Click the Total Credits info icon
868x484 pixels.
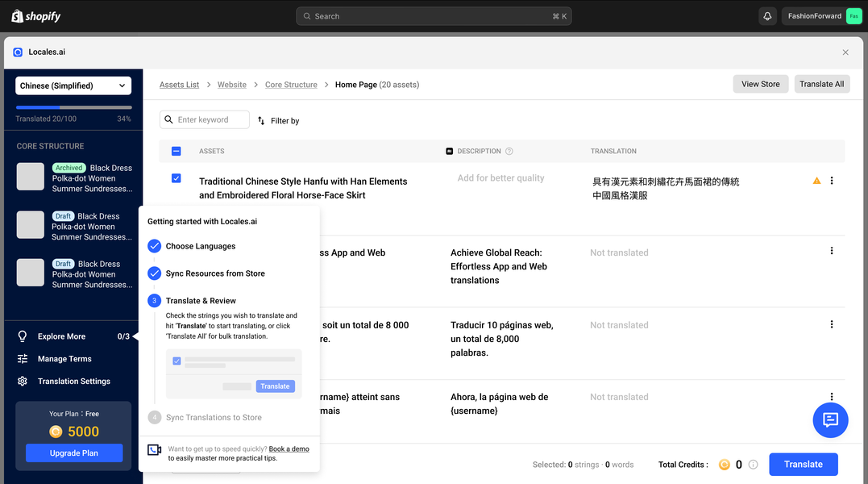pyautogui.click(x=753, y=465)
